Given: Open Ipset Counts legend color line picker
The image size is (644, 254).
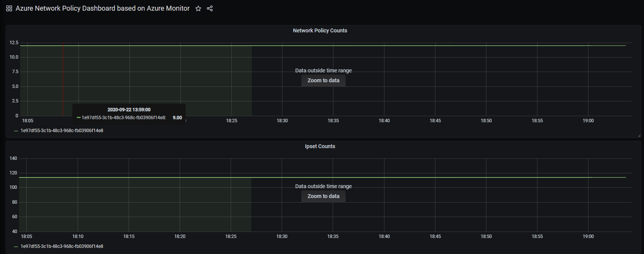Looking at the screenshot, I should pyautogui.click(x=16, y=247).
